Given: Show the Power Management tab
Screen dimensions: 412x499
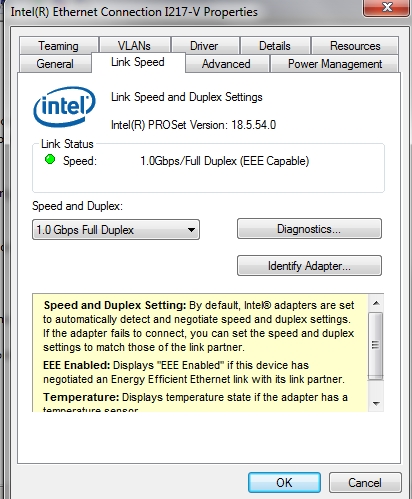Looking at the screenshot, I should (335, 64).
